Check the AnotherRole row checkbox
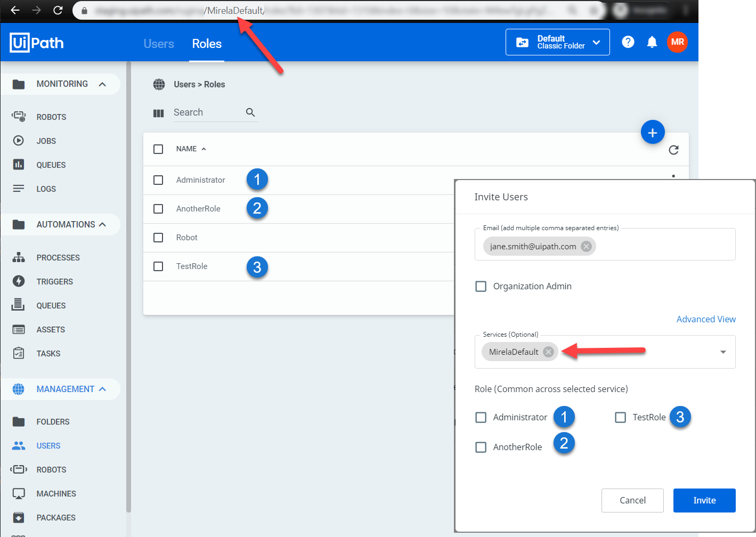 (158, 209)
